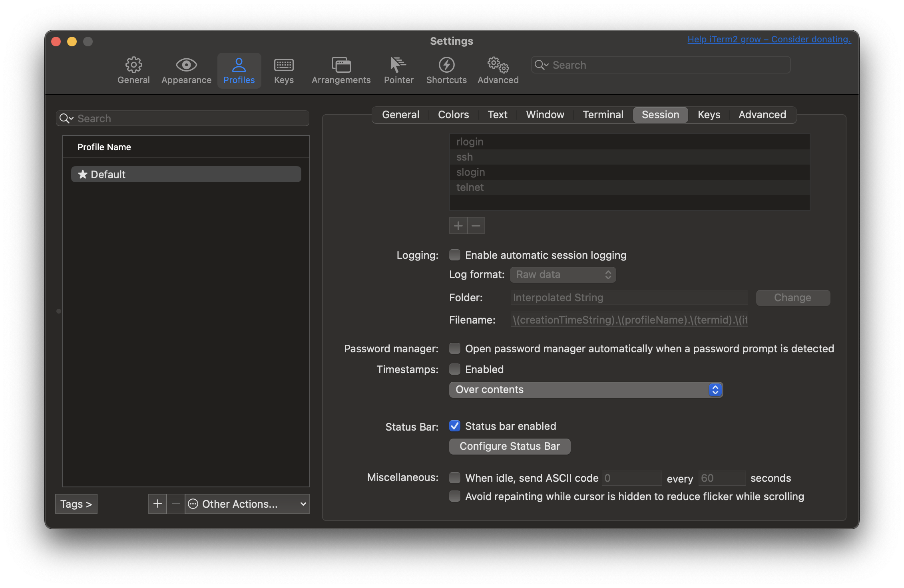Expand the Tags section

(x=76, y=504)
